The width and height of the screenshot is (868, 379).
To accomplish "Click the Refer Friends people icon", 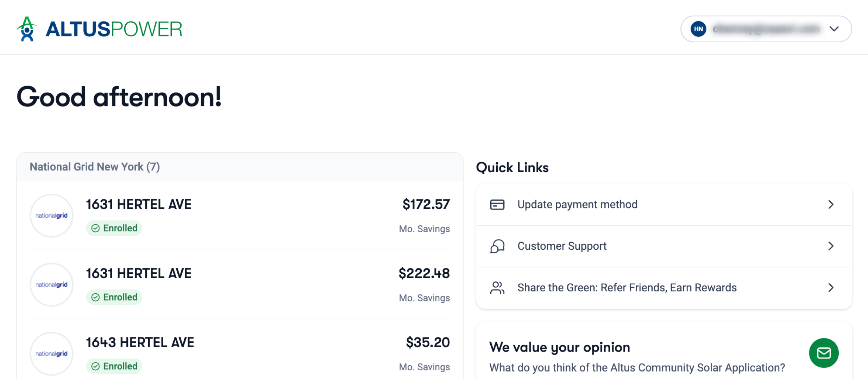I will 497,287.
